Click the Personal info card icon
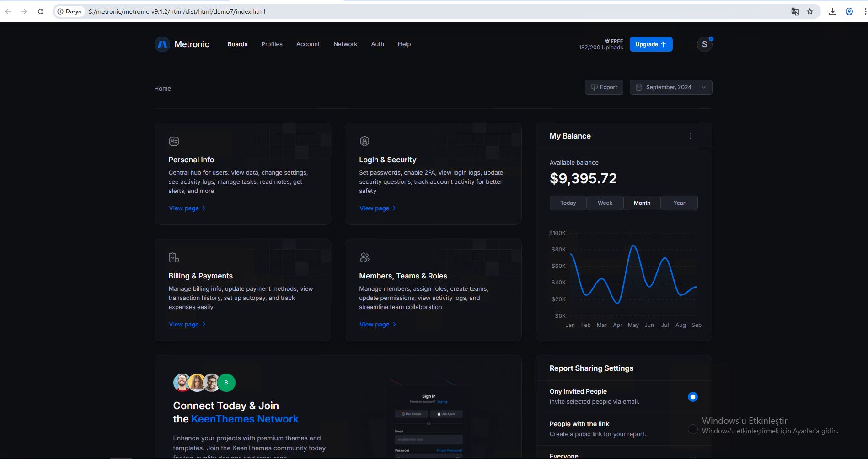Image resolution: width=868 pixels, height=459 pixels. 174,141
